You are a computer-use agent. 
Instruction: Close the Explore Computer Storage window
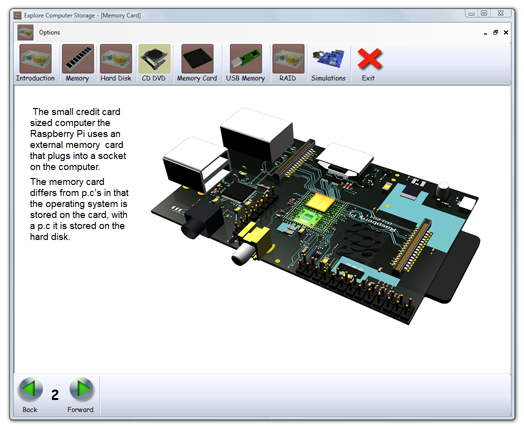coord(501,13)
